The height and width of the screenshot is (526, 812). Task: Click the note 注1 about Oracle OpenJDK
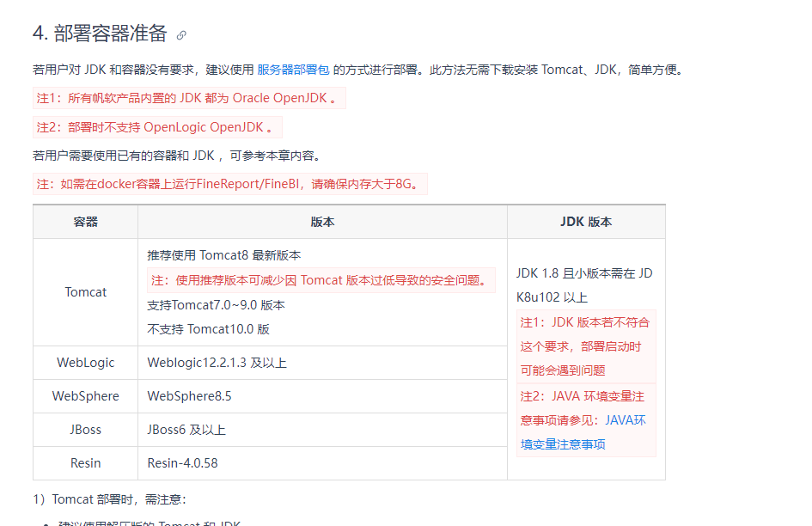[189, 99]
